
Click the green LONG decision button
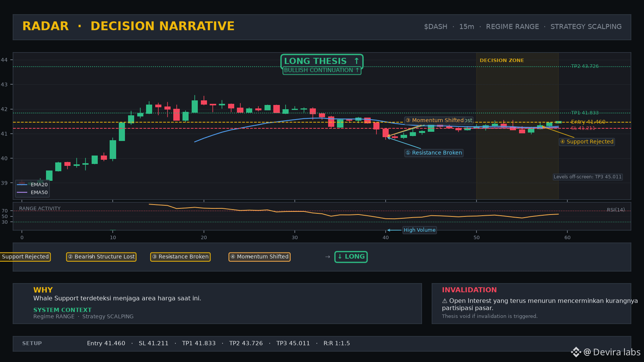coord(351,257)
